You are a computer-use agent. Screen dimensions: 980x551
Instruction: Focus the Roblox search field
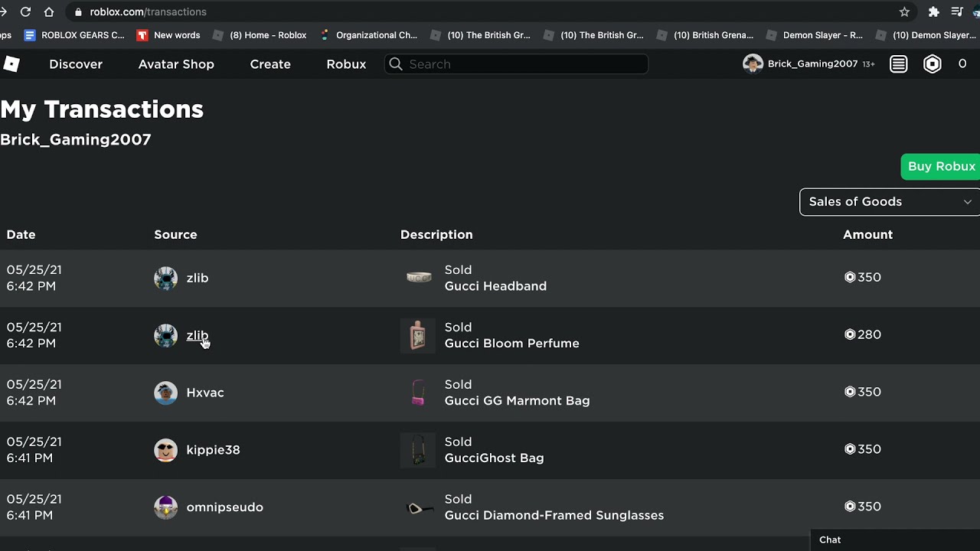click(517, 64)
